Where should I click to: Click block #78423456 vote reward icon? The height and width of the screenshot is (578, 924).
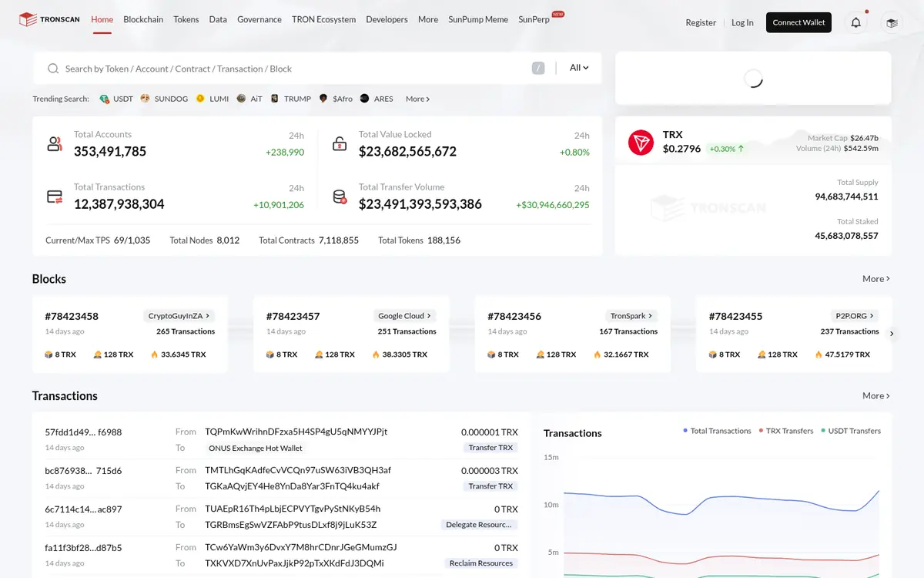click(x=541, y=355)
